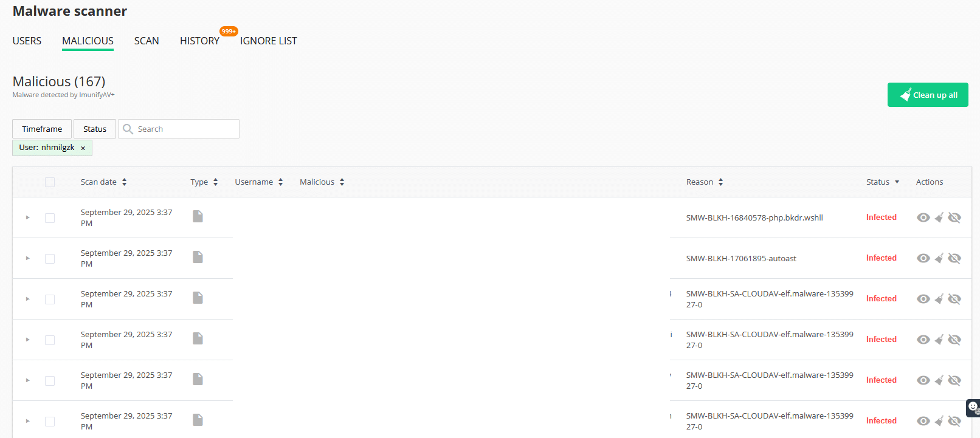Viewport: 980px width, 438px height.
Task: Tick the select-all checkbox in table header
Action: (50, 182)
